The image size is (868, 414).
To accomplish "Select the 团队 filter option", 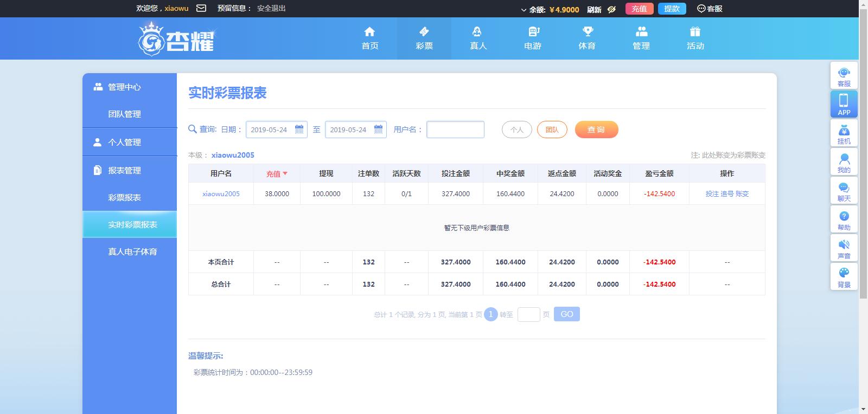I will (x=552, y=130).
